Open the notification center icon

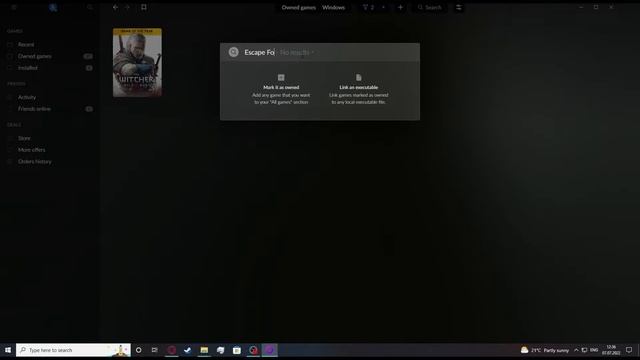click(x=629, y=350)
